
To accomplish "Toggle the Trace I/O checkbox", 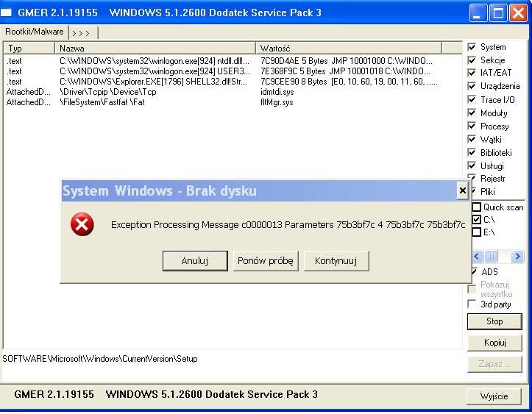I will pos(472,99).
